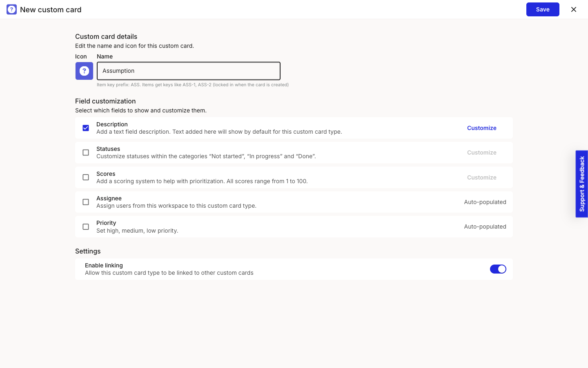
Task: Enable the Statuses field checkbox
Action: pyautogui.click(x=86, y=153)
